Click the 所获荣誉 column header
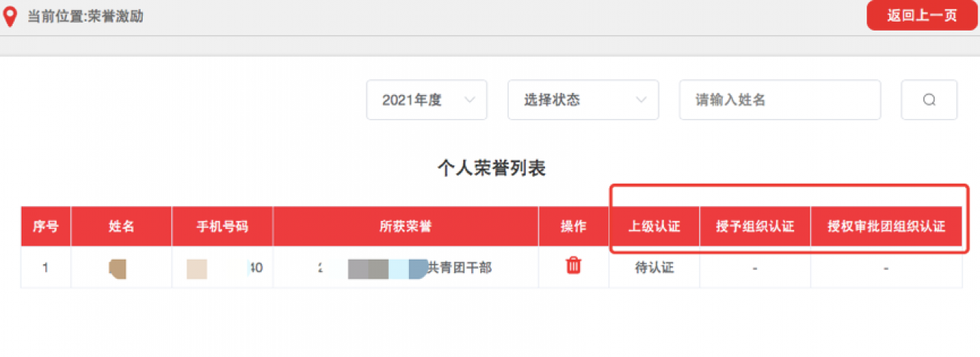 tap(405, 227)
